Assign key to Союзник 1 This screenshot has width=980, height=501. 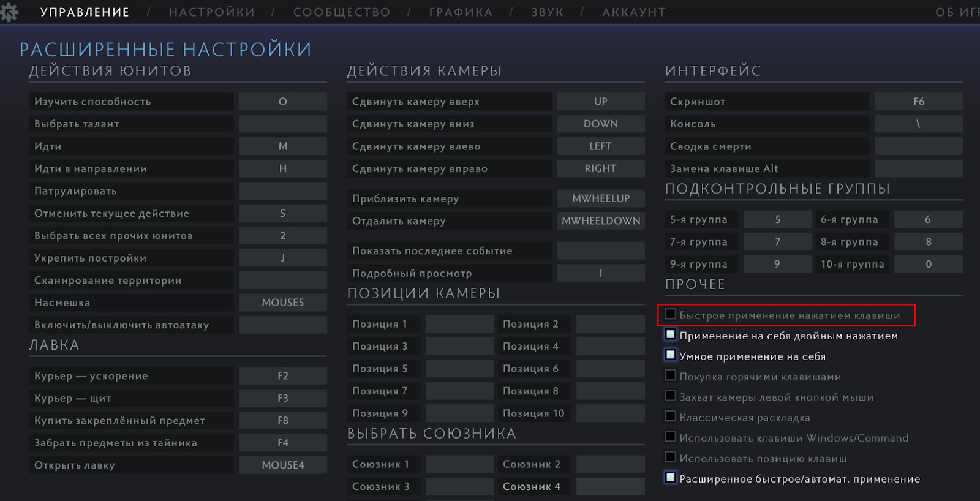[460, 464]
